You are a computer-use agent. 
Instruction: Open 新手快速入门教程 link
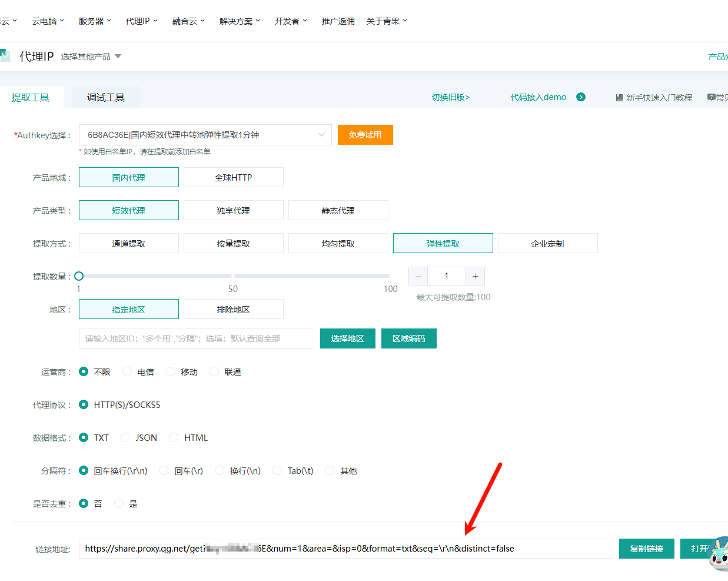click(x=659, y=98)
